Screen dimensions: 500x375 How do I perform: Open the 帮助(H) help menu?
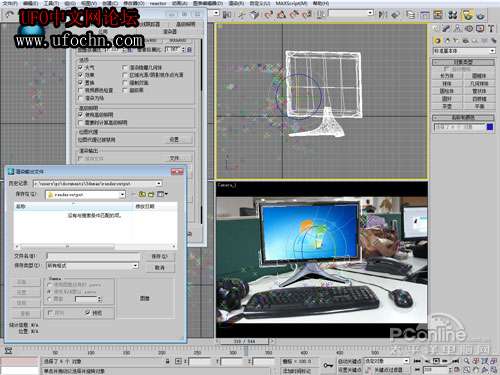click(321, 3)
